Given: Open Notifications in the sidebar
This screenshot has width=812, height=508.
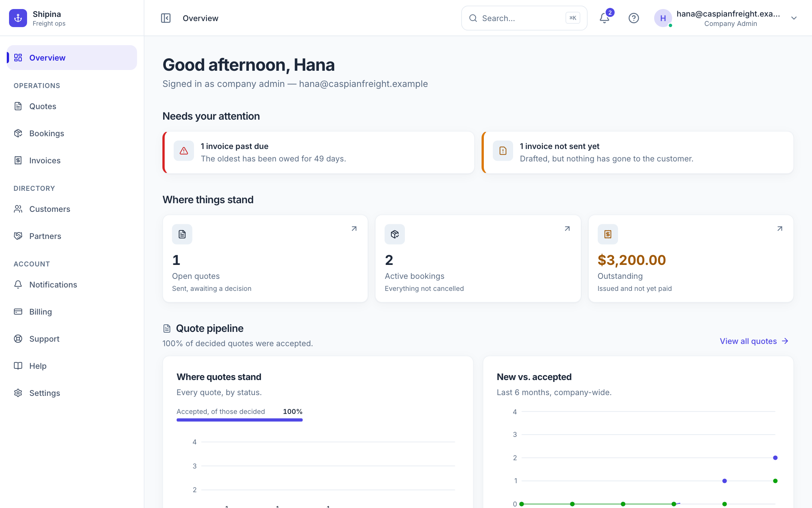Looking at the screenshot, I should (x=72, y=284).
